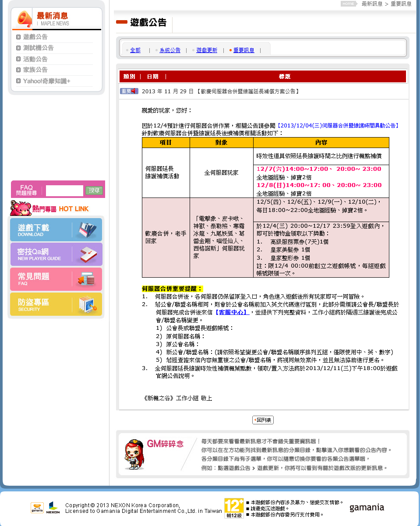Screen dimensions: 420x526
Task: Click the small gamania logo beside NEXON
Action: [37, 508]
